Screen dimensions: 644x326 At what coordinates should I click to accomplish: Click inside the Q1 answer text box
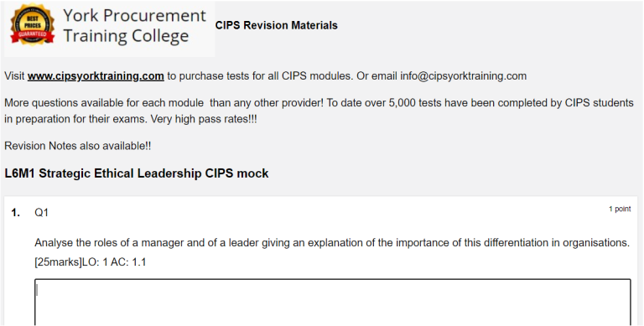[333, 303]
